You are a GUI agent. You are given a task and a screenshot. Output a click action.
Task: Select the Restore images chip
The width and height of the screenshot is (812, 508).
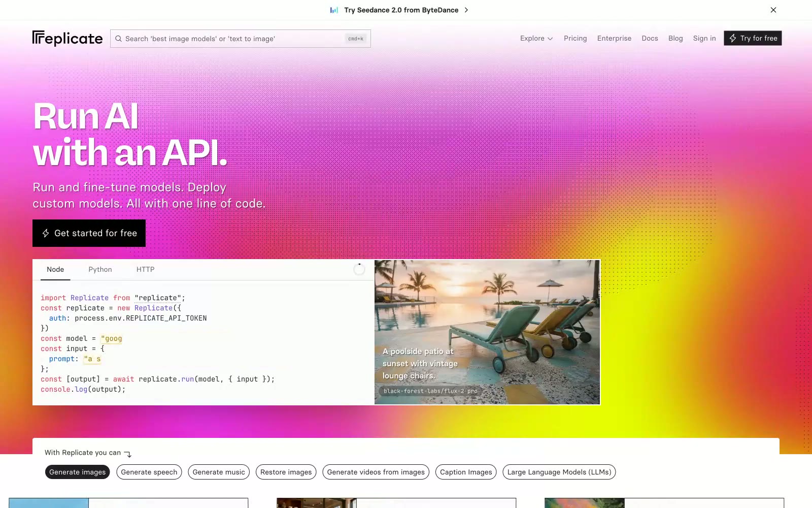click(x=286, y=472)
